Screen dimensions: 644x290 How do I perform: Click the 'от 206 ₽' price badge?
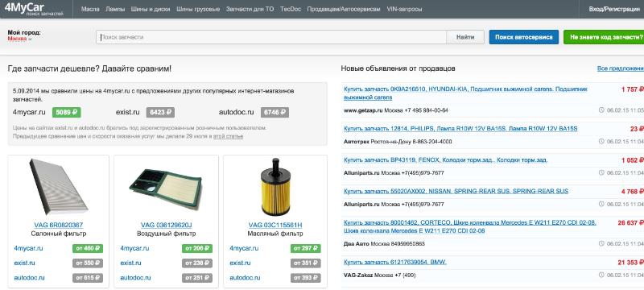pyautogui.click(x=196, y=248)
